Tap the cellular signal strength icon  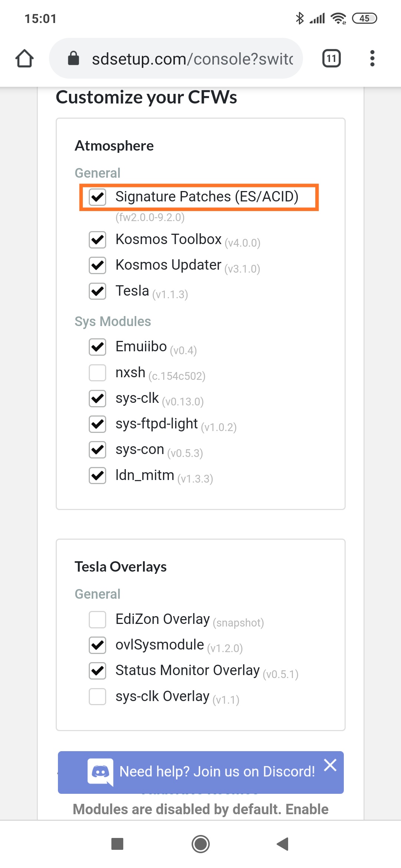317,18
